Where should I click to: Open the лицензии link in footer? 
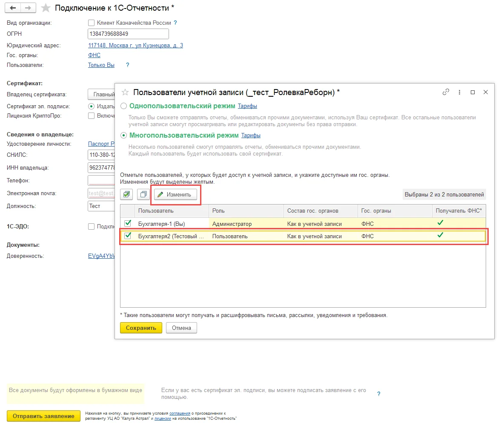tap(163, 418)
